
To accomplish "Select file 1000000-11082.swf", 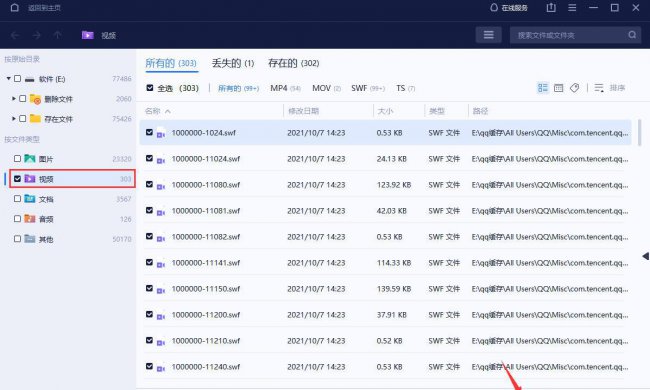I will [x=206, y=237].
